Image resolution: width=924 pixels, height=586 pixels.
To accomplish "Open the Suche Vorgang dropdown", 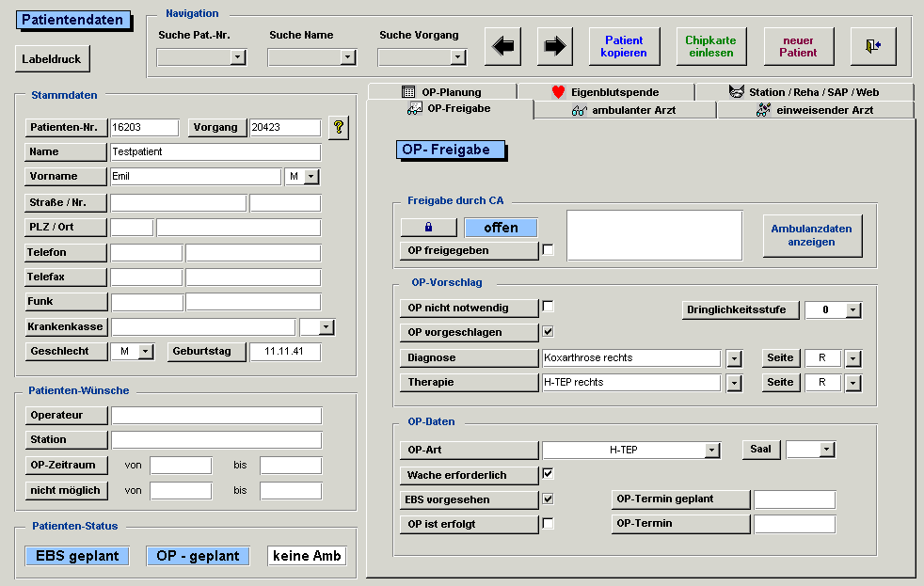I will (458, 57).
